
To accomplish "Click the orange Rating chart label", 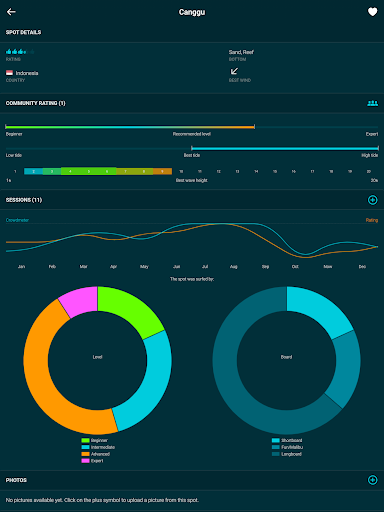I will click(x=372, y=220).
